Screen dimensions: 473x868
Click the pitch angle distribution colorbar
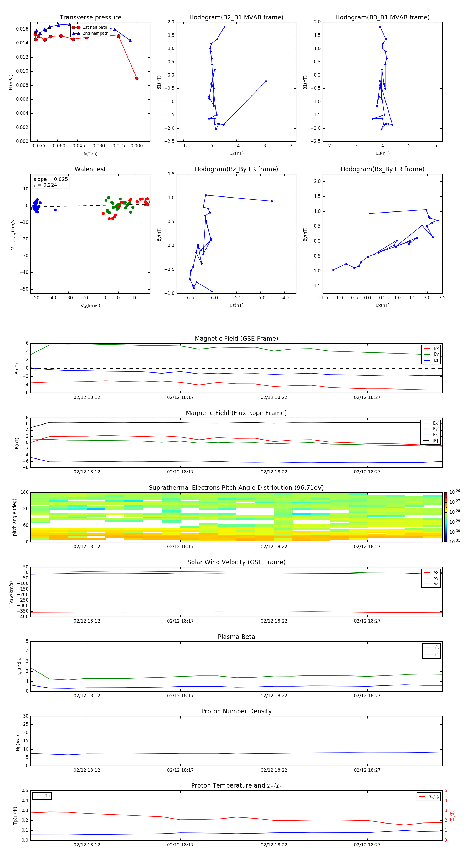coord(445,517)
